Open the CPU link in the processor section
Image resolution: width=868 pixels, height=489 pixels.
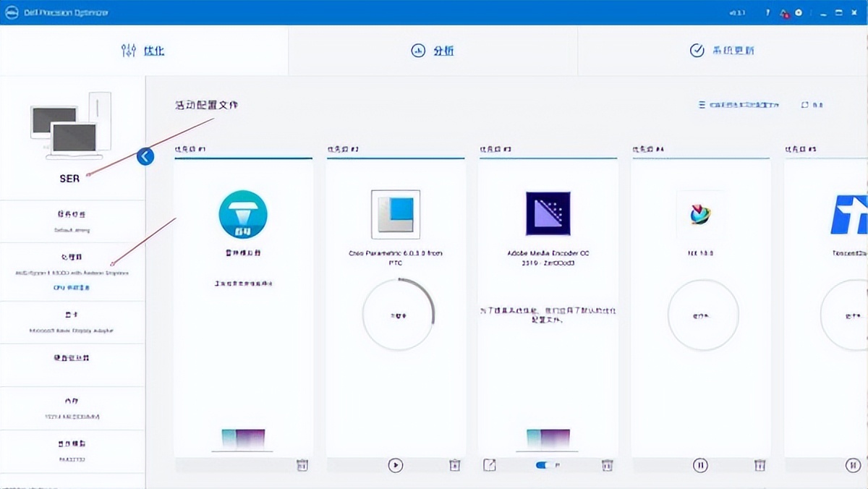pyautogui.click(x=72, y=287)
